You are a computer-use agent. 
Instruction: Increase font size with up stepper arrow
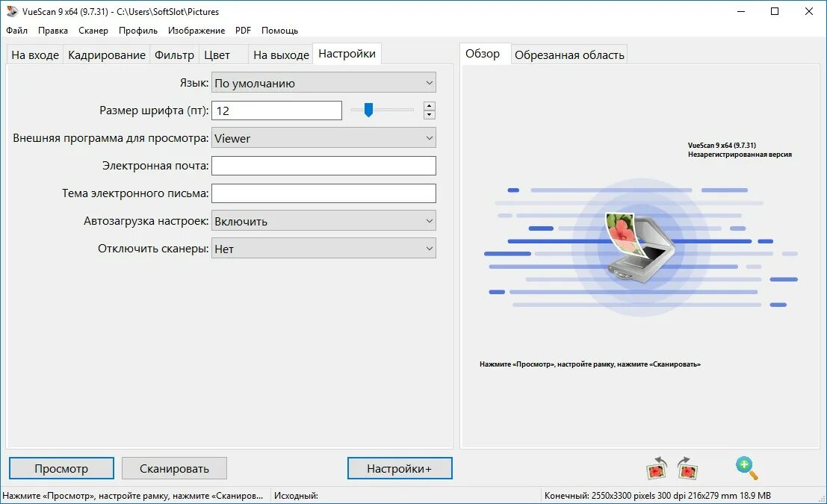tap(430, 106)
